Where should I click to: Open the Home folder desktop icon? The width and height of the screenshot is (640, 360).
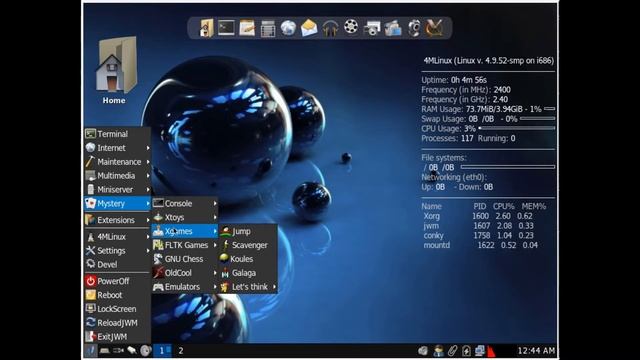click(116, 70)
